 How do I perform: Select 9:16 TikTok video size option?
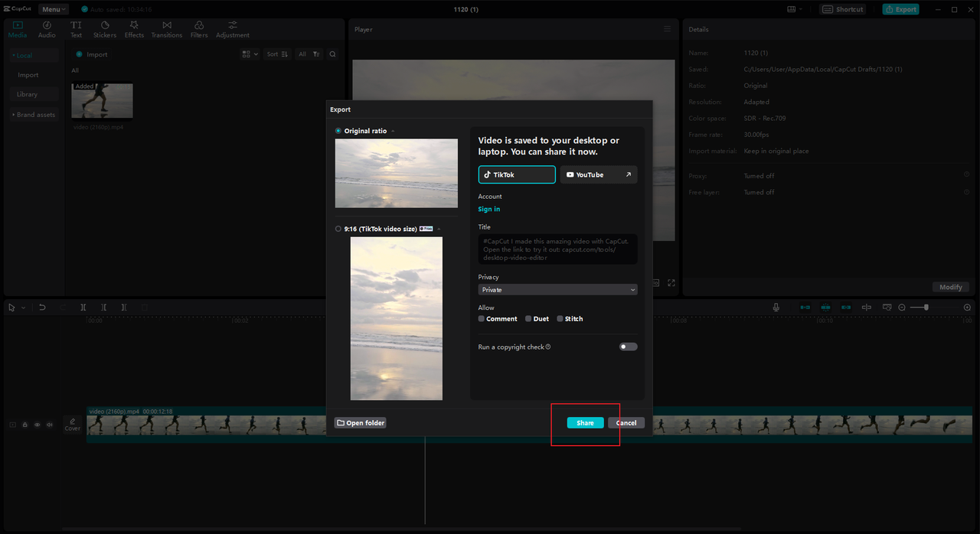338,229
